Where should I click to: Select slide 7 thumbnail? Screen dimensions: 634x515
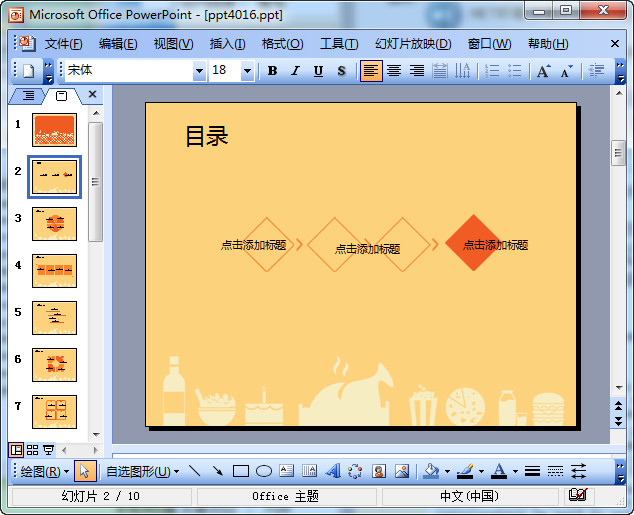click(54, 412)
